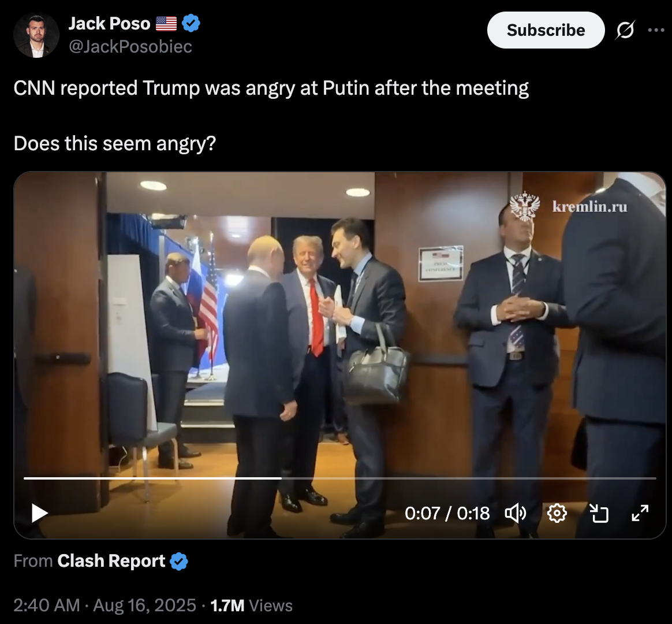Click the 2:40 AM Aug 16 timestamp
Image resolution: width=672 pixels, height=624 pixels.
(x=104, y=605)
